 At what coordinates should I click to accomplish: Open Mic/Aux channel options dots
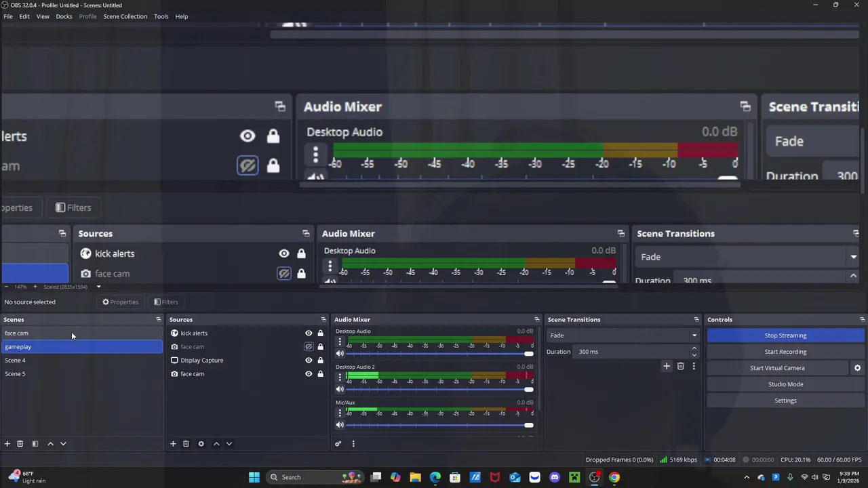(340, 413)
